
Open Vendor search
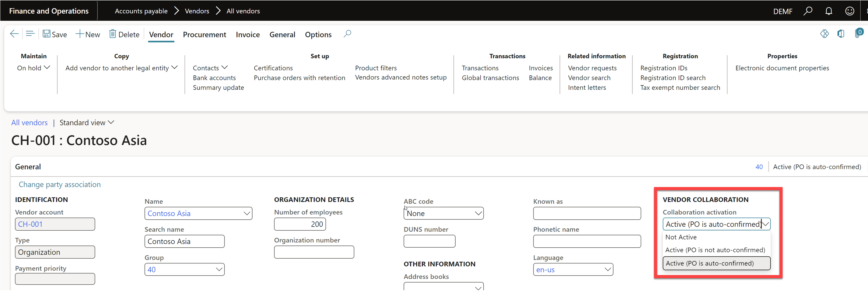tap(589, 78)
